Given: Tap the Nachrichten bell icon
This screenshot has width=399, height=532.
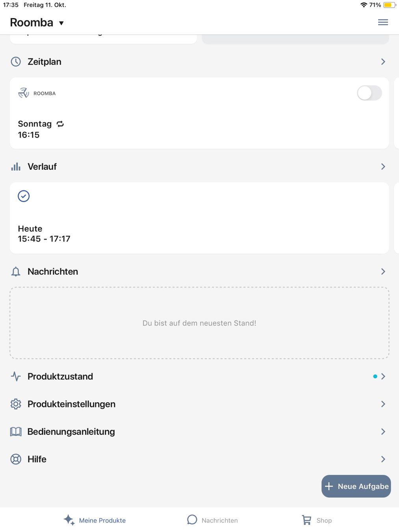Looking at the screenshot, I should pyautogui.click(x=16, y=272).
